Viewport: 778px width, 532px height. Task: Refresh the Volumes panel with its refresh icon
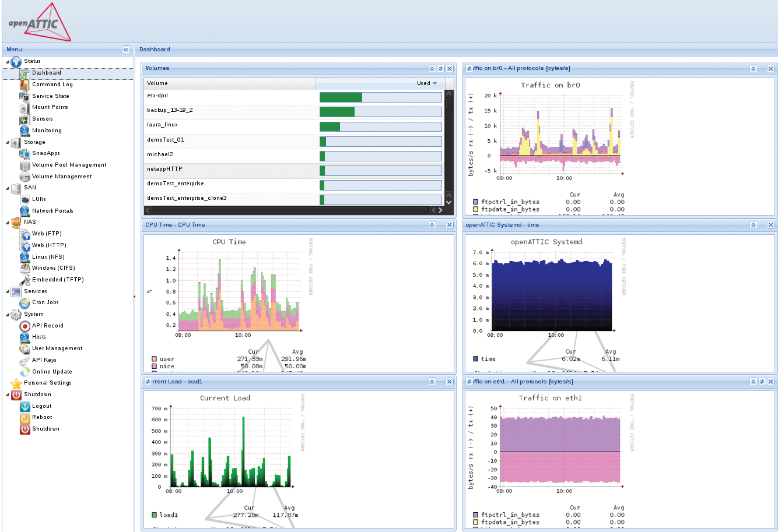point(441,69)
